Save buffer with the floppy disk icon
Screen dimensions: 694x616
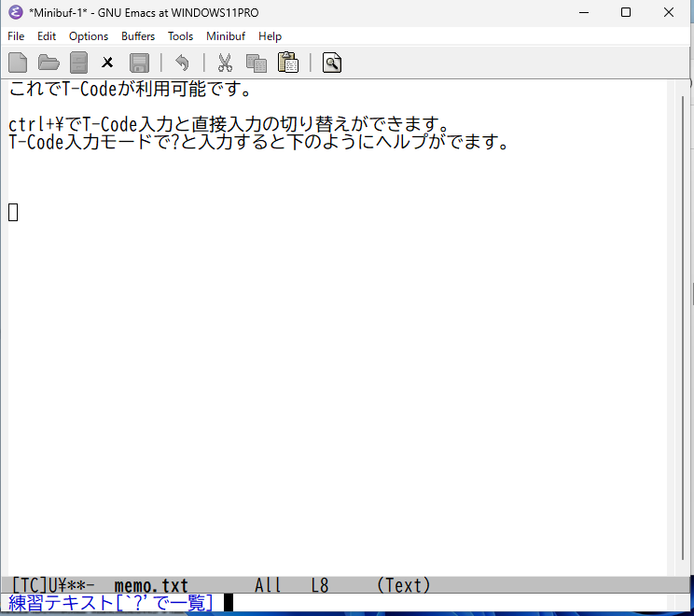tap(139, 63)
